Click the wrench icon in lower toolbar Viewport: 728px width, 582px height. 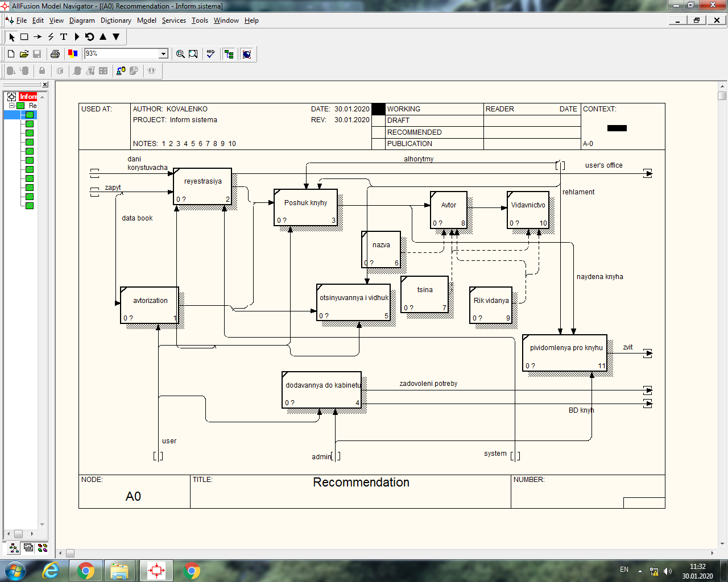(134, 71)
